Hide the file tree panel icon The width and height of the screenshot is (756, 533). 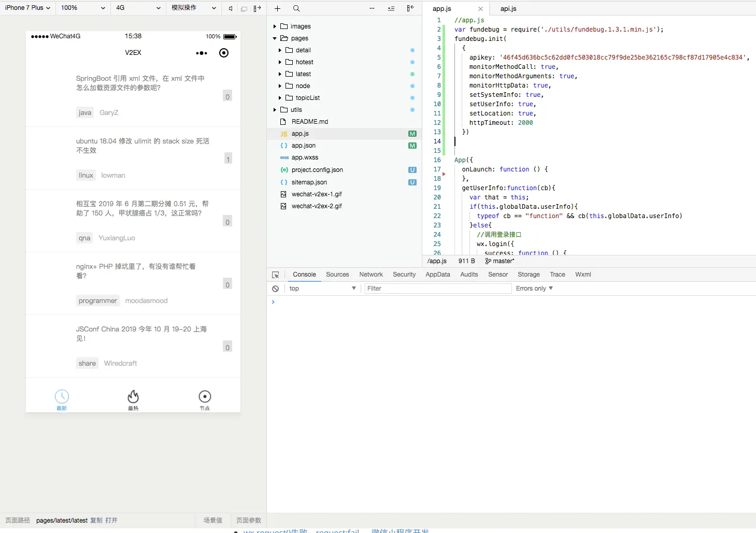click(410, 8)
